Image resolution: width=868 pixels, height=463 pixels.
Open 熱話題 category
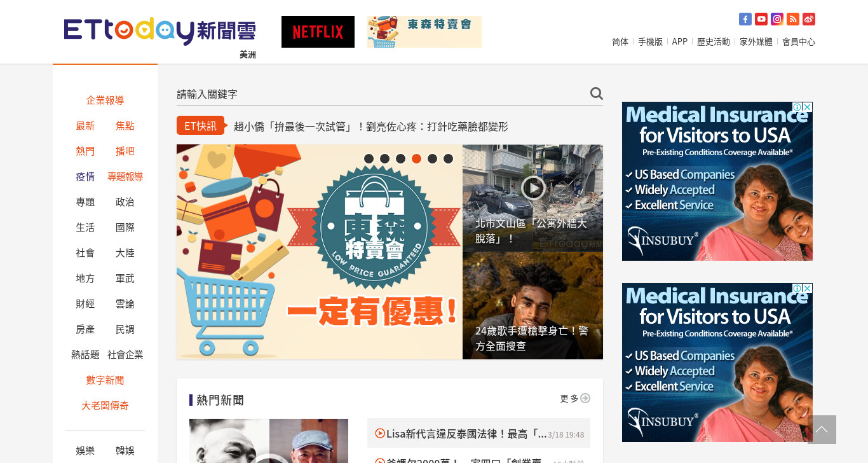pos(85,355)
